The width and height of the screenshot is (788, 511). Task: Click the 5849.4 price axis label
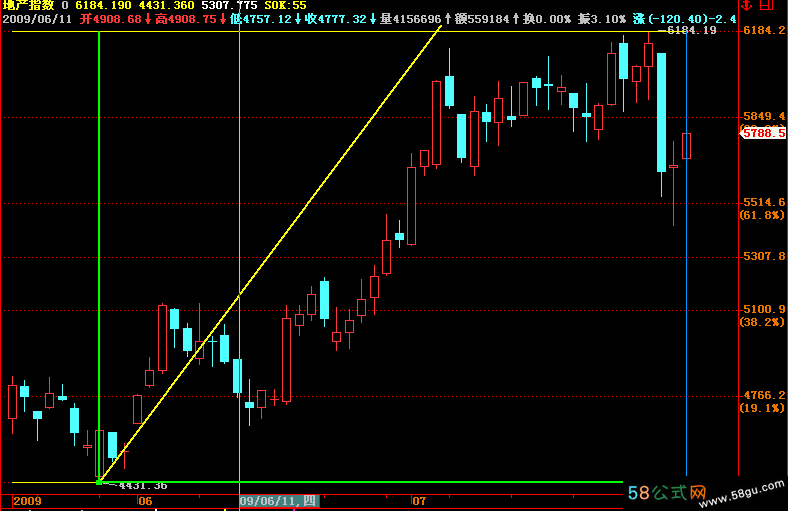point(764,116)
